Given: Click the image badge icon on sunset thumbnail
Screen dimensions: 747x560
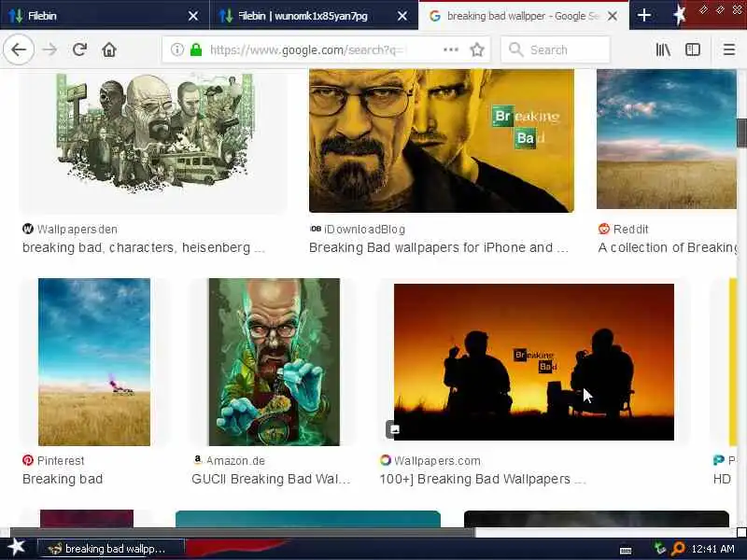Looking at the screenshot, I should [x=394, y=429].
